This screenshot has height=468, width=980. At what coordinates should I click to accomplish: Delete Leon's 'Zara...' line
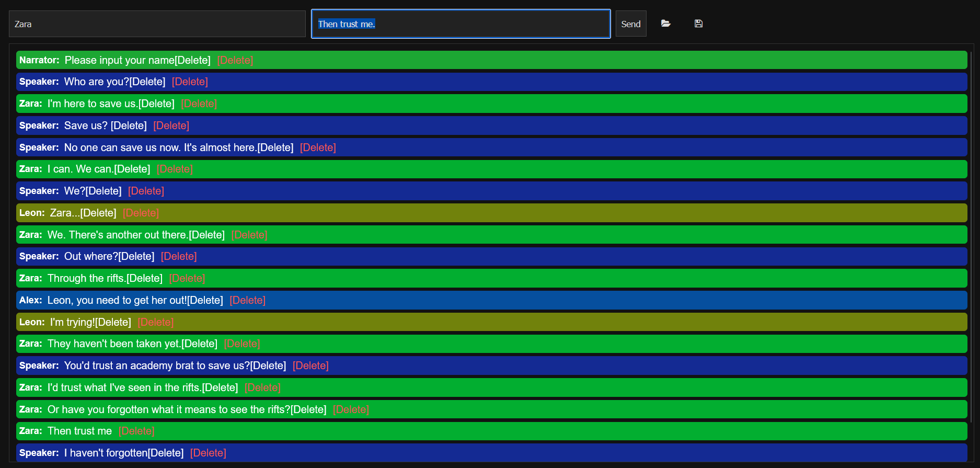(x=141, y=213)
